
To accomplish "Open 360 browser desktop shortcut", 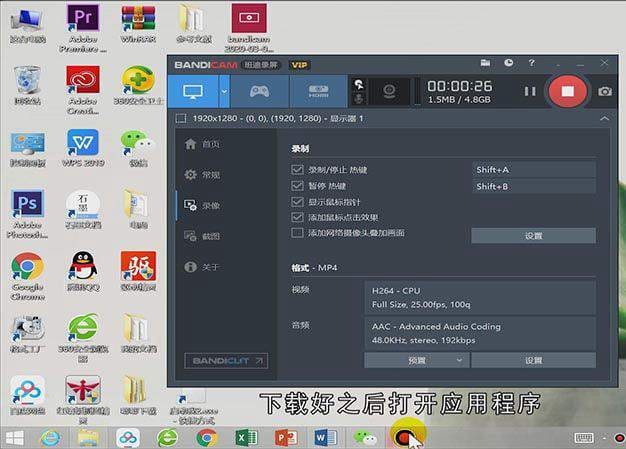I will (83, 338).
